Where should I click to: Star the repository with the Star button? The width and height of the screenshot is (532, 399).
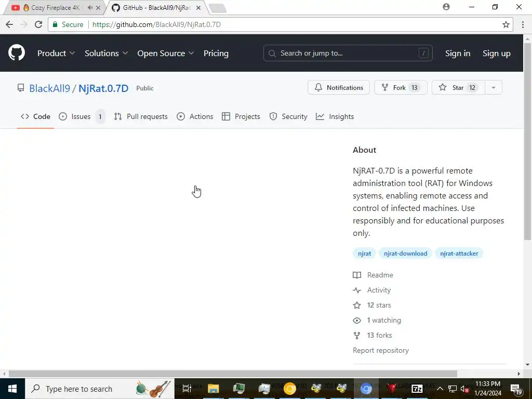(x=458, y=87)
